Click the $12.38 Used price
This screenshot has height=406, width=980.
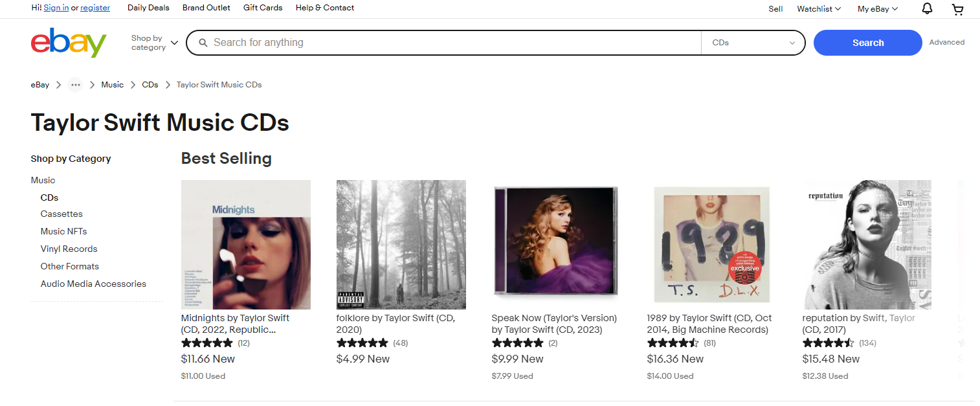pyautogui.click(x=825, y=376)
